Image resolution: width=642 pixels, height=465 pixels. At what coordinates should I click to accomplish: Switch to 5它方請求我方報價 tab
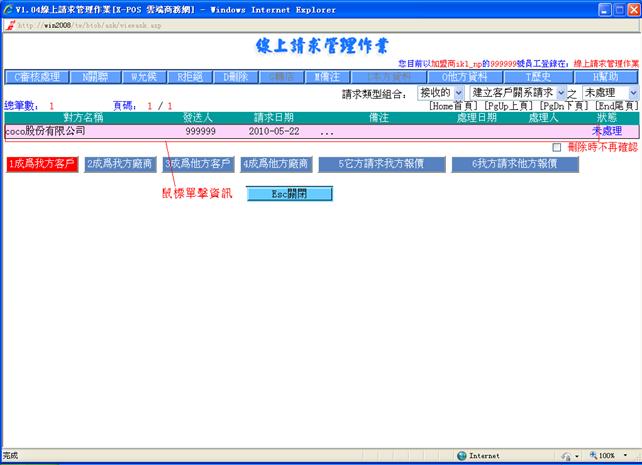377,164
